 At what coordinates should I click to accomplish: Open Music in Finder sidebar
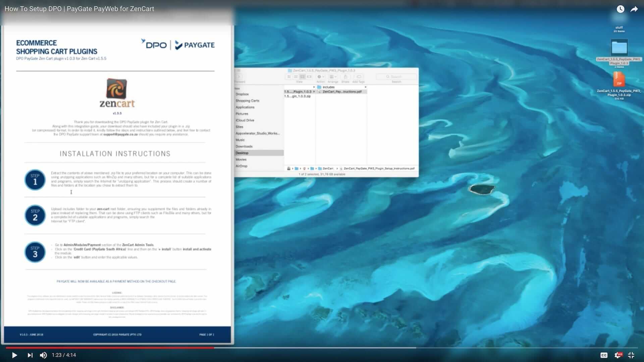tap(240, 140)
